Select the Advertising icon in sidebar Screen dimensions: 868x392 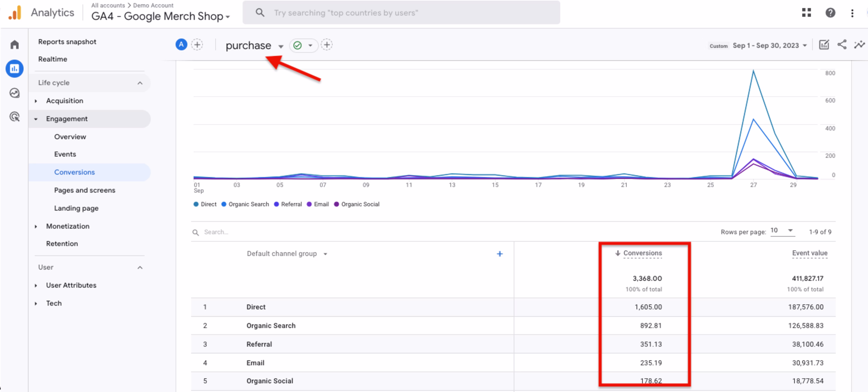14,116
